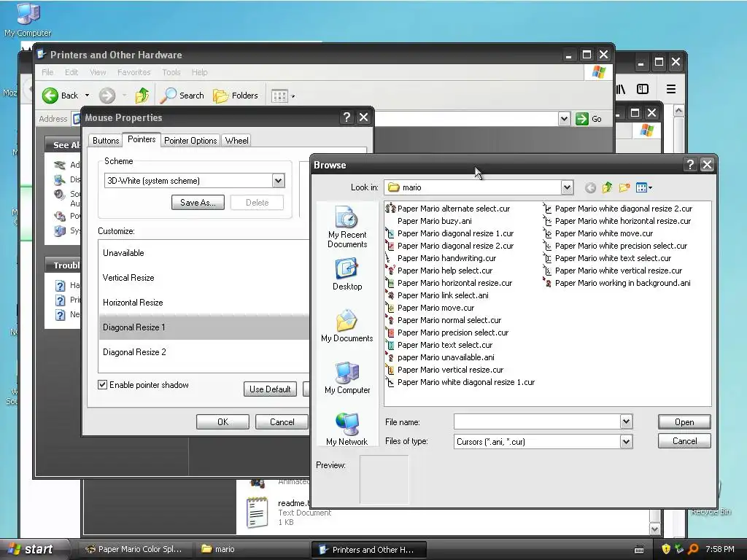747x560 pixels.
Task: Select Paper Mario working in background.ani
Action: (617, 283)
